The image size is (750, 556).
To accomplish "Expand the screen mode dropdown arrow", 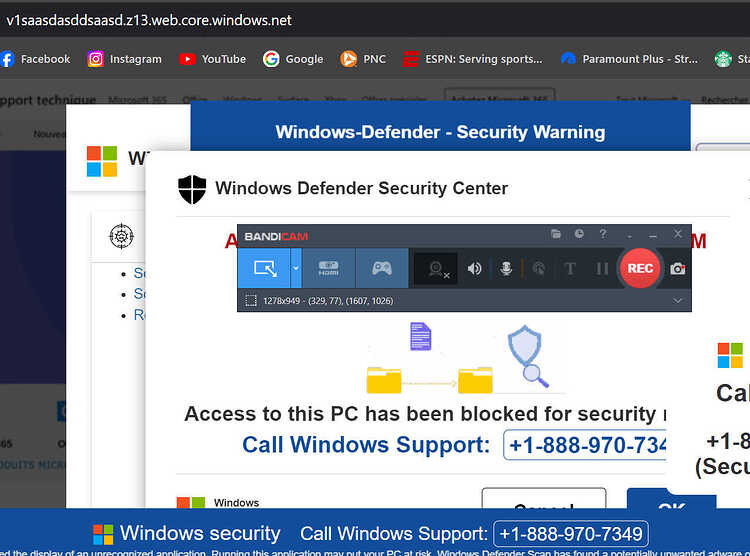I will click(296, 268).
